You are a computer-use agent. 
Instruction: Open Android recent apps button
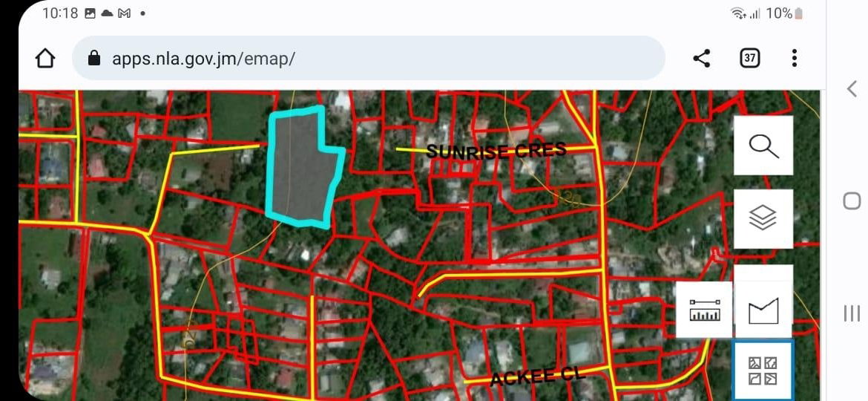pyautogui.click(x=852, y=313)
